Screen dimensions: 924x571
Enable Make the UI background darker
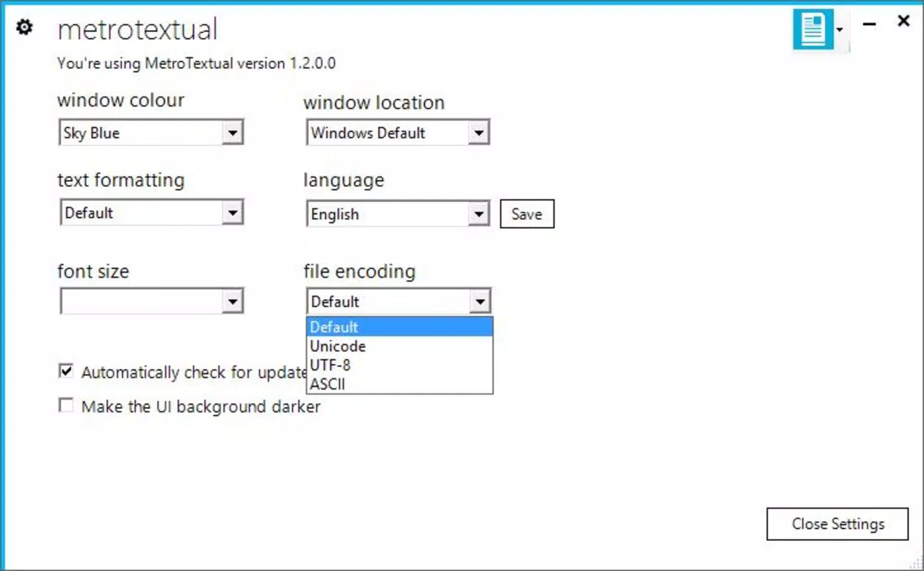click(66, 406)
